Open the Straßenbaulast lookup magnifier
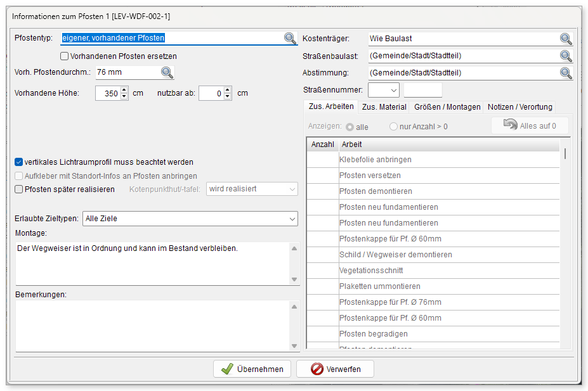 566,56
